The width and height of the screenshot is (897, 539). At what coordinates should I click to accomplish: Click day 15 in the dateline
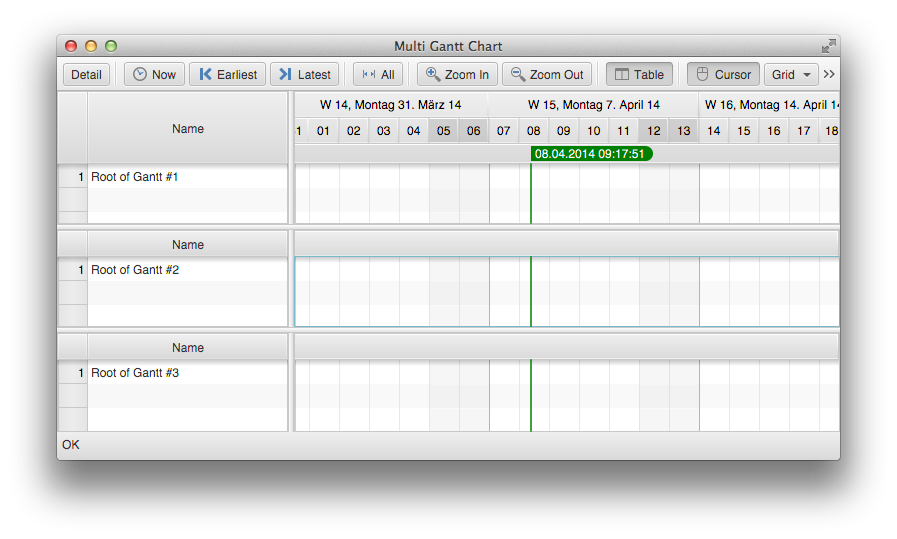pos(744,130)
